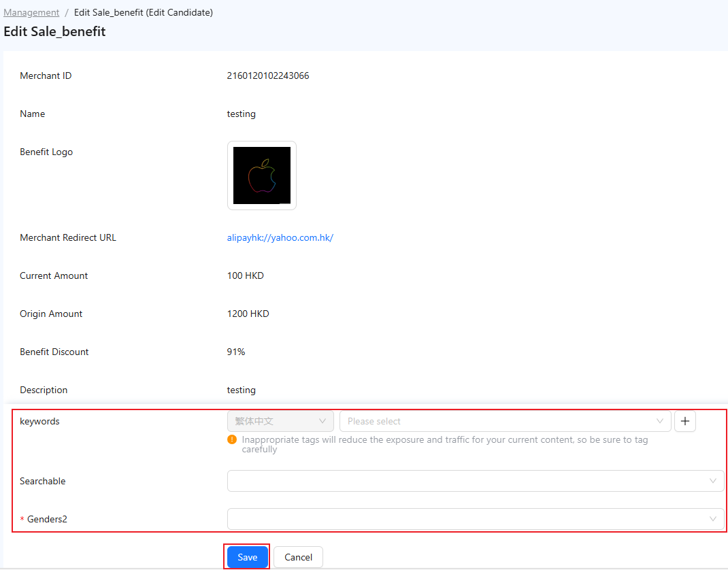Click 'Edit Sale_benefit (Edit Candidate)' breadcrumb item
Viewport: 728px width, 570px height.
(x=143, y=12)
